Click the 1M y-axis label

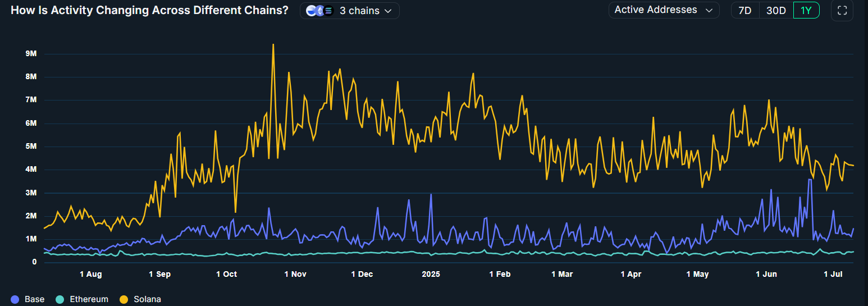coord(31,239)
